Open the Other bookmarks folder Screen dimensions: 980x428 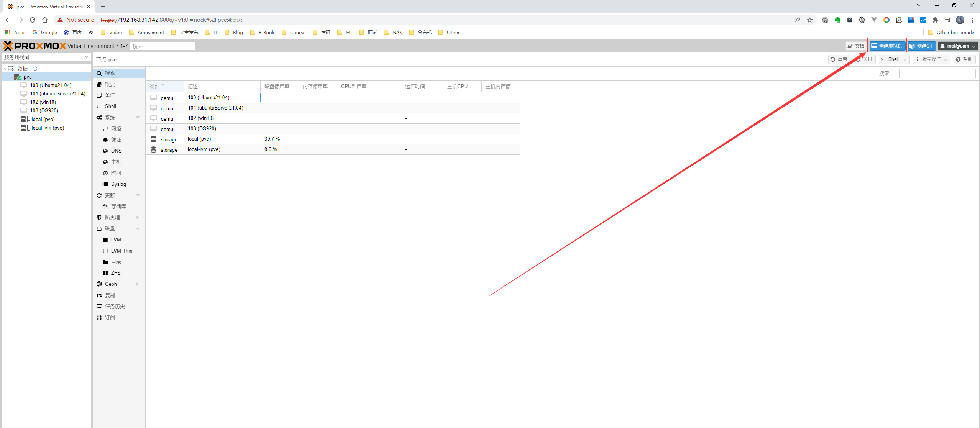coord(951,33)
